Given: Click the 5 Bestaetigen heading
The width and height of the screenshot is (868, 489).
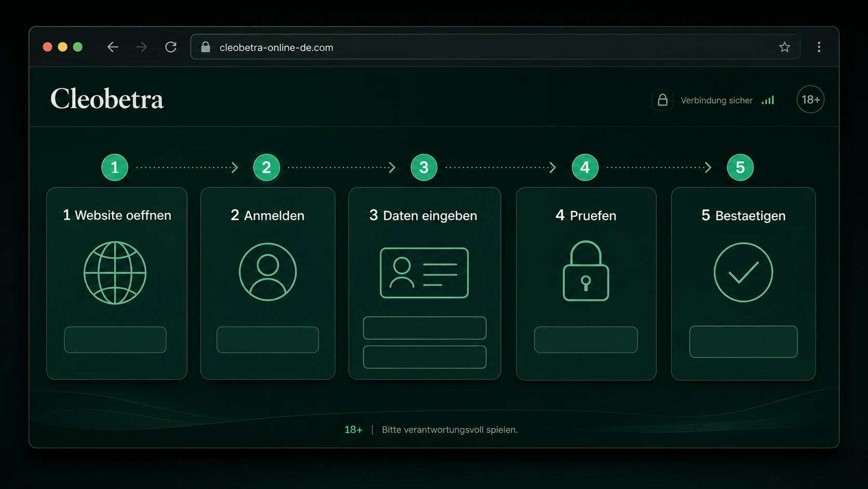Looking at the screenshot, I should tap(743, 215).
